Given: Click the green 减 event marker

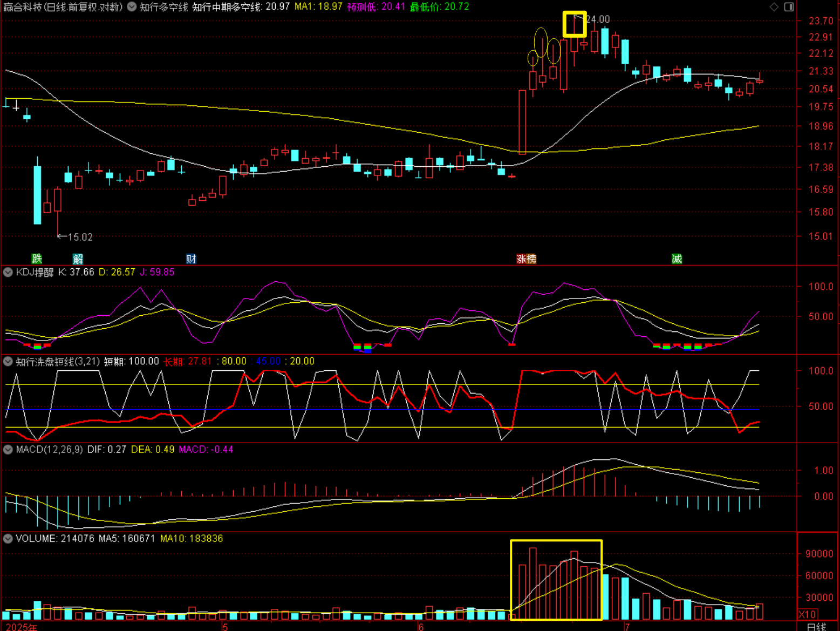Looking at the screenshot, I should 677,259.
